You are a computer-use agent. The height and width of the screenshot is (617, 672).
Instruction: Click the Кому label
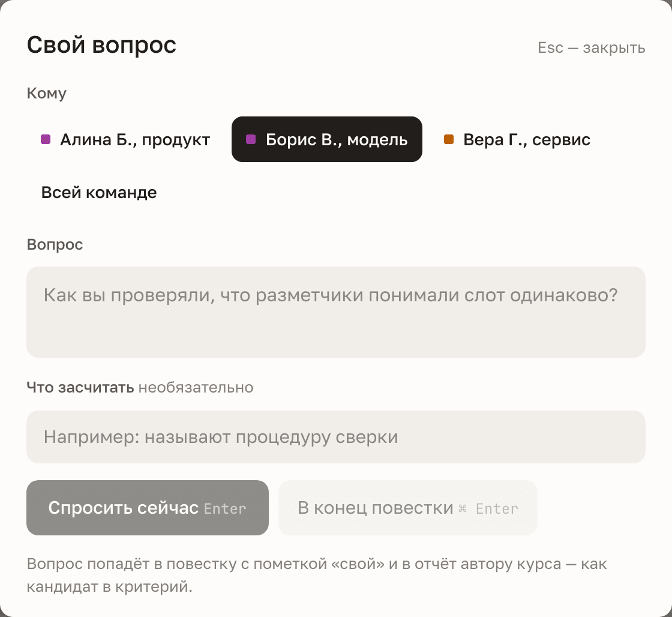(x=47, y=93)
